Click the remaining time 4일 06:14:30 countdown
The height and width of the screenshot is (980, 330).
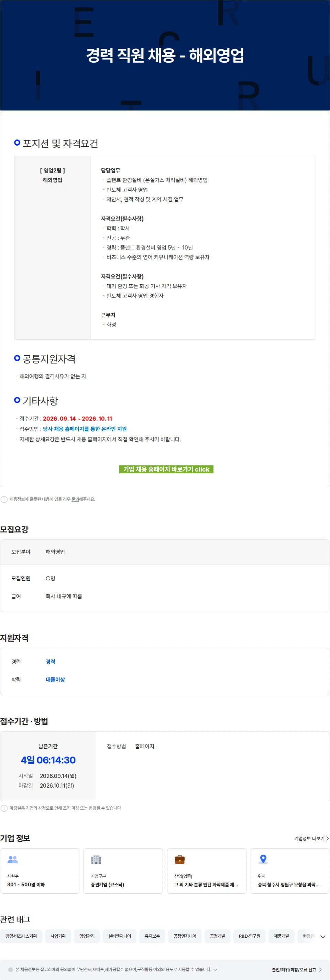48,760
